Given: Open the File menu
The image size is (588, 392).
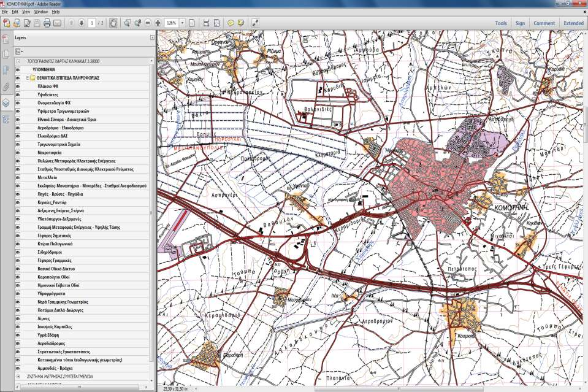Looking at the screenshot, I should coord(4,12).
